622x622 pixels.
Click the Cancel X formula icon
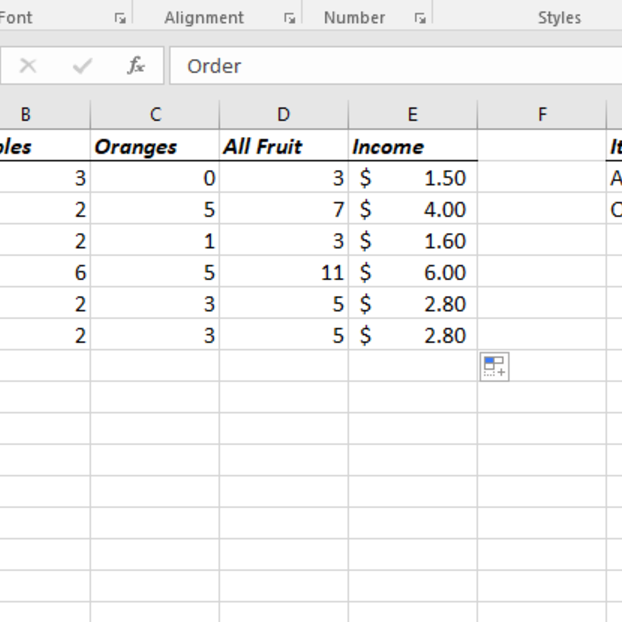(28, 66)
